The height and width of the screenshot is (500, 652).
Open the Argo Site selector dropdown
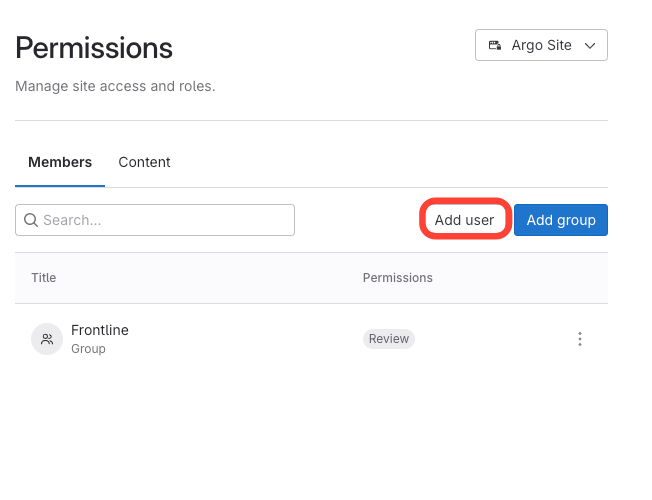click(541, 45)
